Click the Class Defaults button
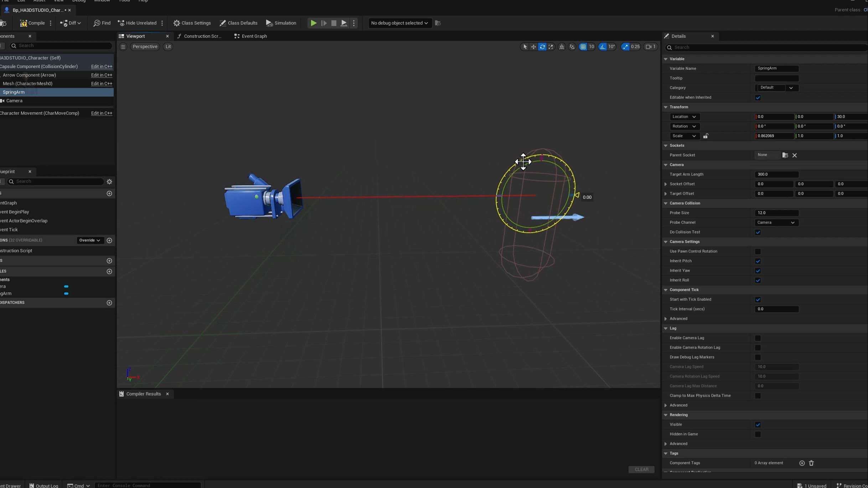The image size is (868, 488). tap(238, 23)
